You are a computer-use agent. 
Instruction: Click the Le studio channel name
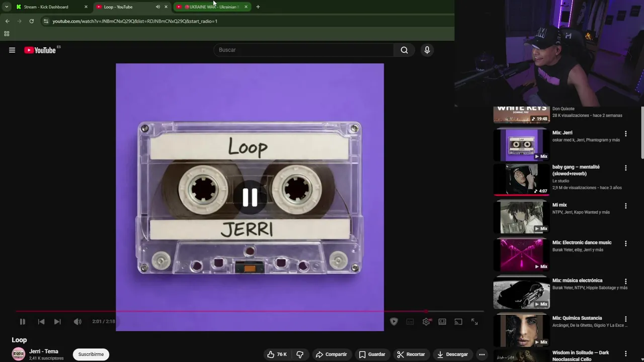[x=560, y=181]
